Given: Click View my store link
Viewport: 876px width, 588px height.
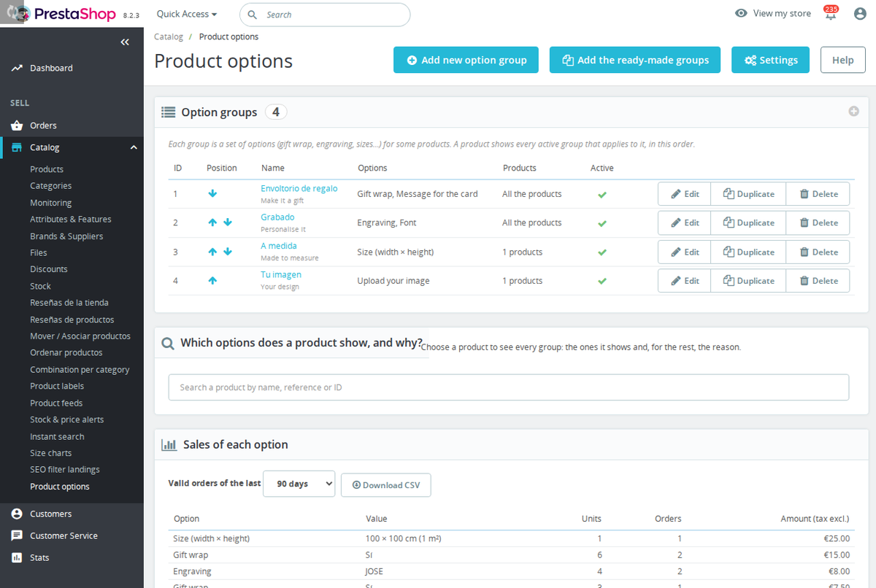Looking at the screenshot, I should (773, 13).
